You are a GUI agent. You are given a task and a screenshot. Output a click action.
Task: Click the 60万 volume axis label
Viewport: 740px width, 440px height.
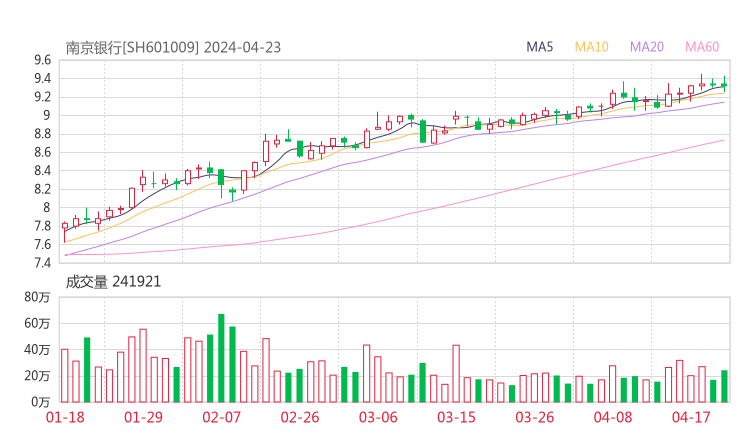[37, 323]
